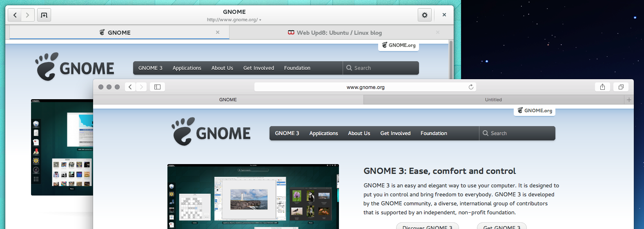Image resolution: width=644 pixels, height=229 pixels.
Task: Open the GNOME.org badge link in the front window
Action: click(x=535, y=111)
